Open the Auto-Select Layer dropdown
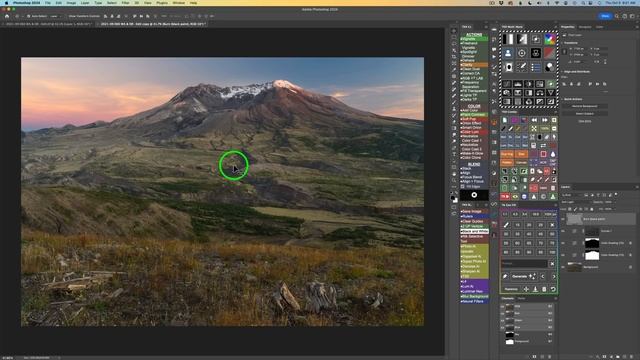This screenshot has width=640, height=360. [x=54, y=16]
